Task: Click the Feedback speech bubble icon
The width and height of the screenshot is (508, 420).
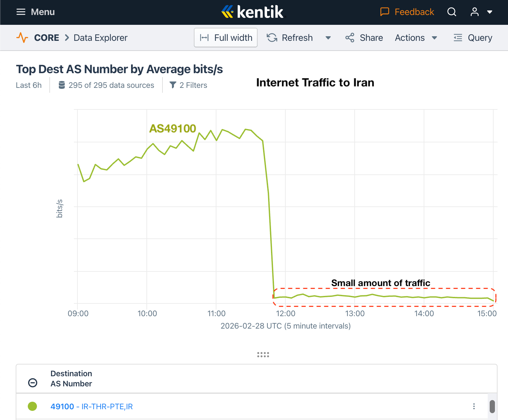Action: [x=385, y=12]
